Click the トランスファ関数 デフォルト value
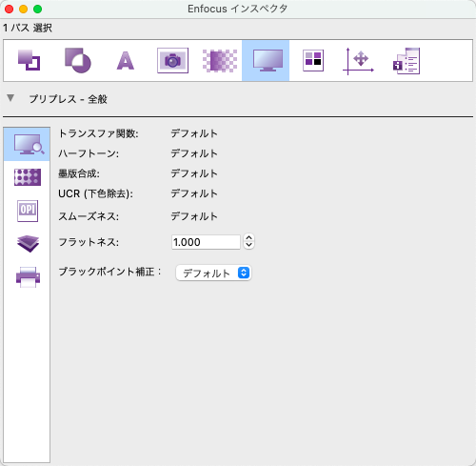 pos(194,133)
